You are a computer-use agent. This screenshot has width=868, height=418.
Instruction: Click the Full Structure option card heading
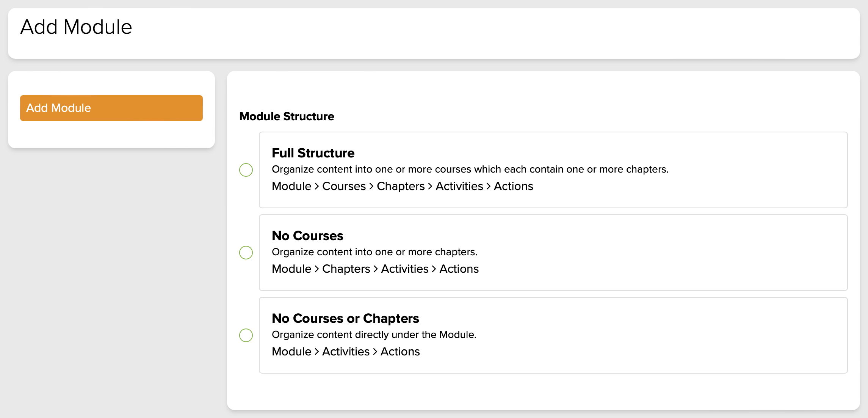[313, 153]
